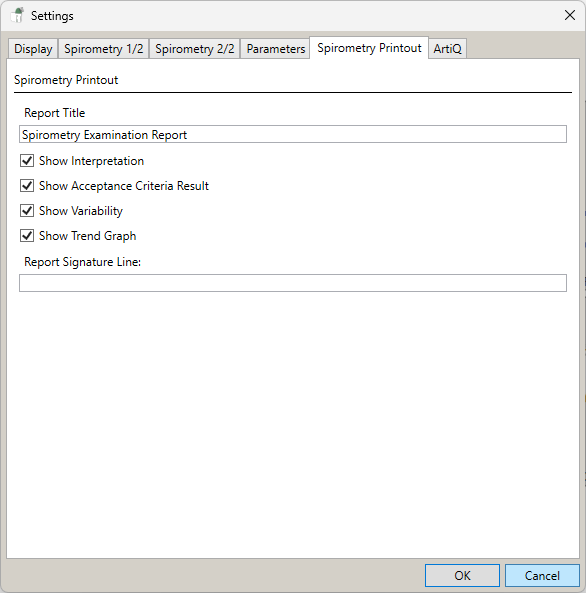Cancel the Settings dialog

point(542,575)
